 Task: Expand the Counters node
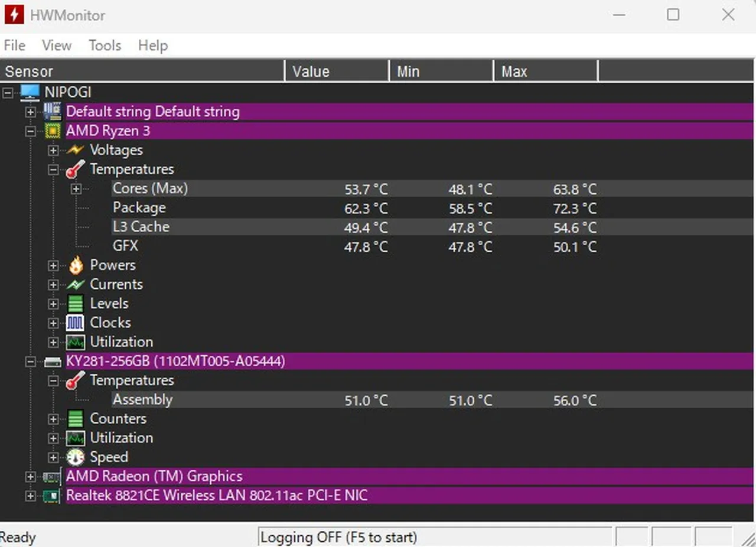(x=54, y=419)
